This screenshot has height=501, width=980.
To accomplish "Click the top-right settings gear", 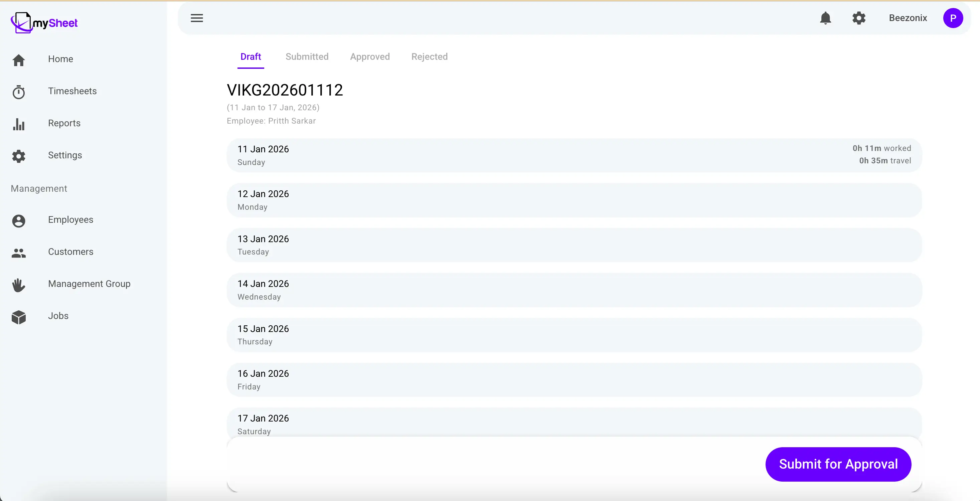I will point(859,18).
